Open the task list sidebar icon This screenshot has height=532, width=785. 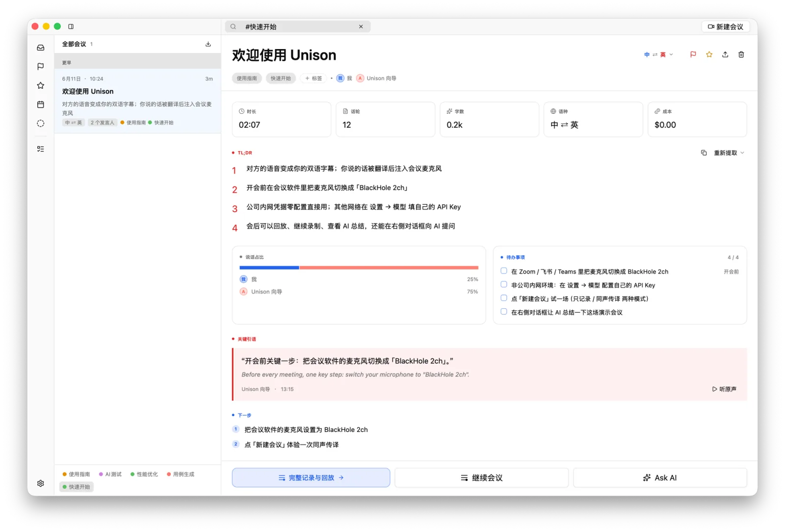pos(41,149)
